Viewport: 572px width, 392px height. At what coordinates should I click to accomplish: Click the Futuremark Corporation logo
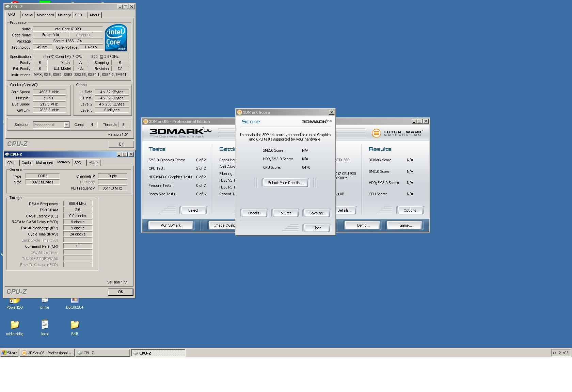[397, 133]
